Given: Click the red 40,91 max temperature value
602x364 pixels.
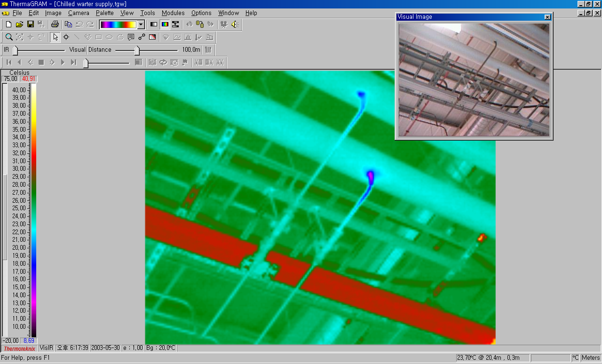Looking at the screenshot, I should (x=28, y=79).
